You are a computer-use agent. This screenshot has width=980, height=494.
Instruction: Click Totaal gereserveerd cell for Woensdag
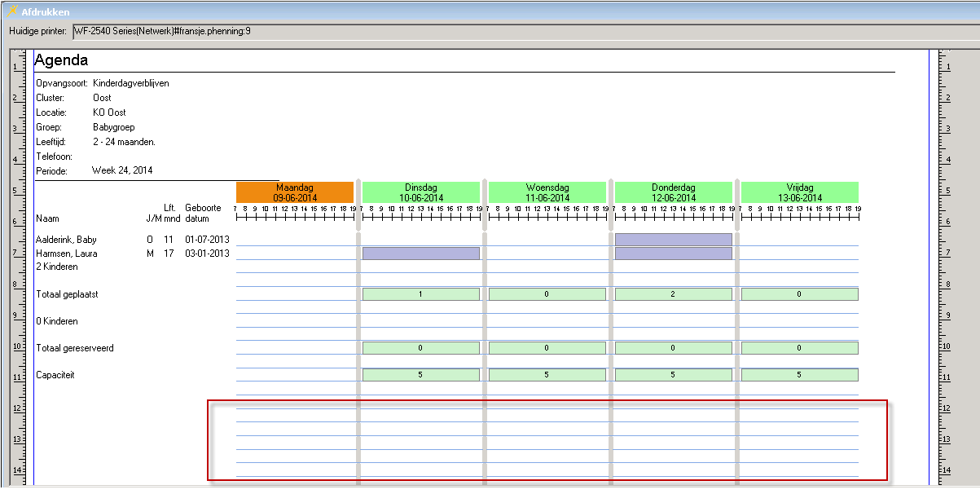coord(547,348)
